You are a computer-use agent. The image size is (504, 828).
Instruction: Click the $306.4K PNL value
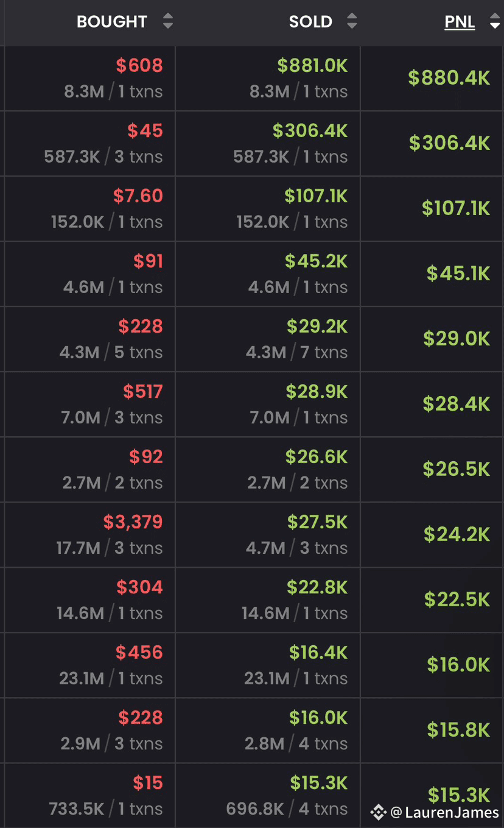click(449, 143)
